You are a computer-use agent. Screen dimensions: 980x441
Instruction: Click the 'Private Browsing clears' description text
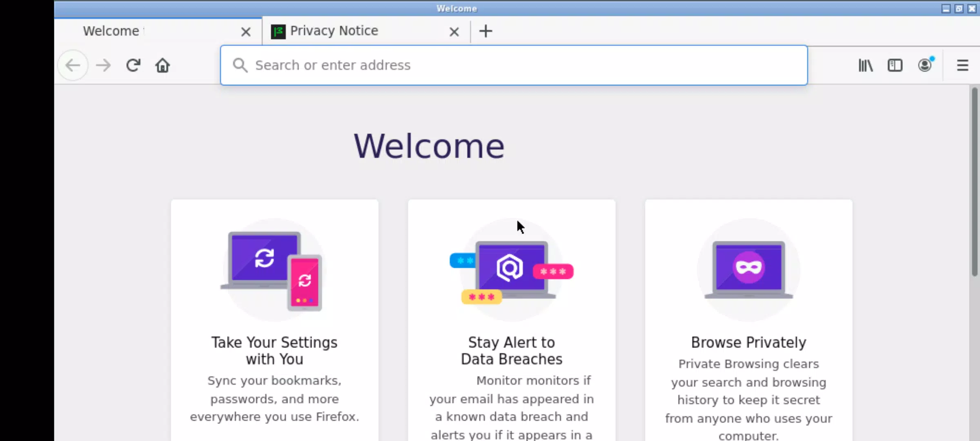(748, 399)
